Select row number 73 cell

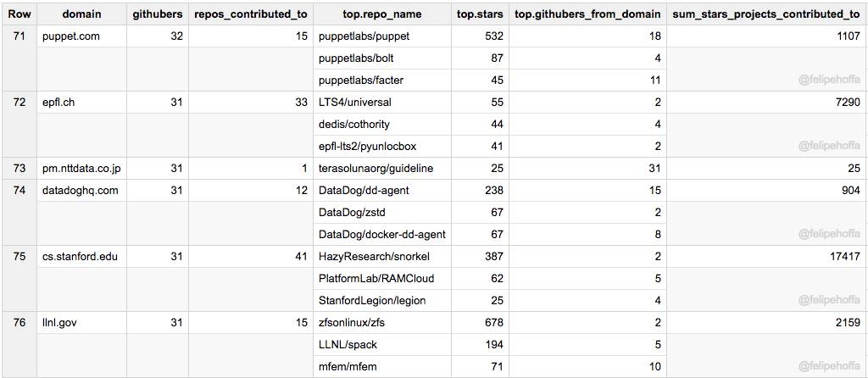[19, 169]
